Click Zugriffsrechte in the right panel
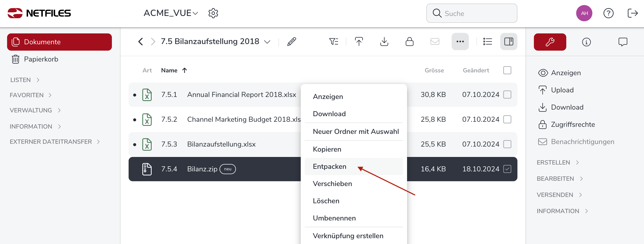The image size is (644, 244). 573,125
